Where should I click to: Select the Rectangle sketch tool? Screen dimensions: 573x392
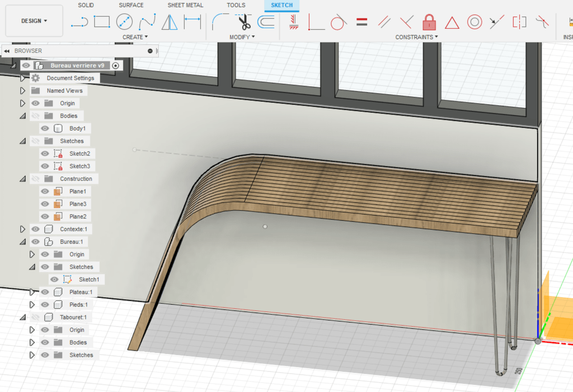pos(102,22)
